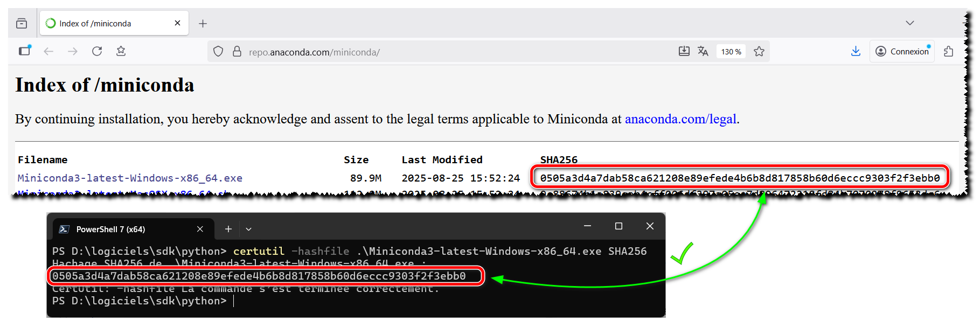
Task: Go forward to the next page
Action: (x=73, y=51)
